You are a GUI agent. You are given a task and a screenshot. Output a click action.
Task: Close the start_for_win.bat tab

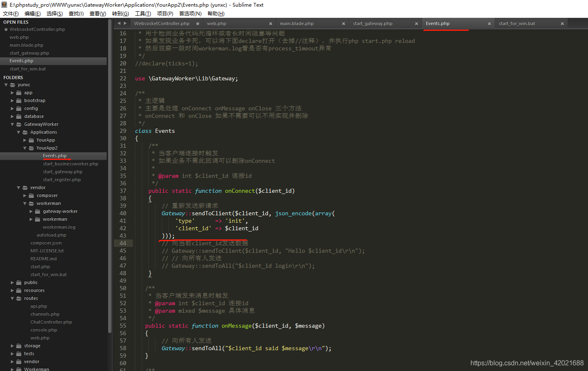point(562,24)
